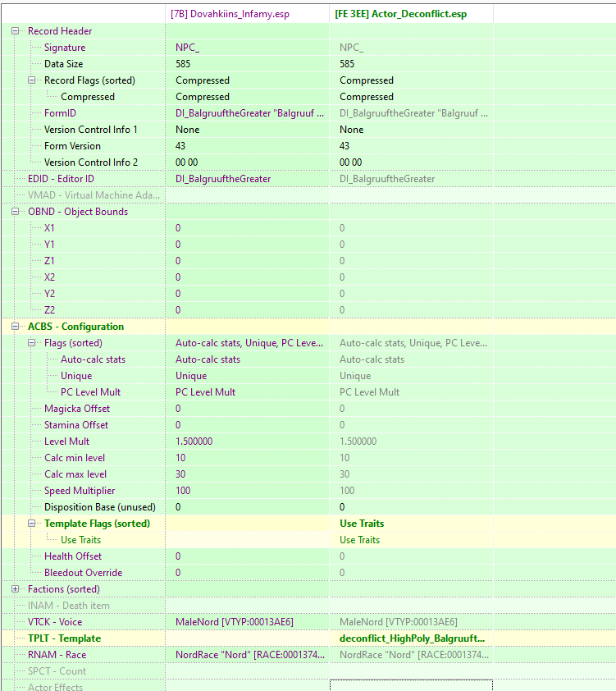The height and width of the screenshot is (691, 616).
Task: Click Dovahkiins_Infamy Speed Multiplier 100 value
Action: point(183,491)
